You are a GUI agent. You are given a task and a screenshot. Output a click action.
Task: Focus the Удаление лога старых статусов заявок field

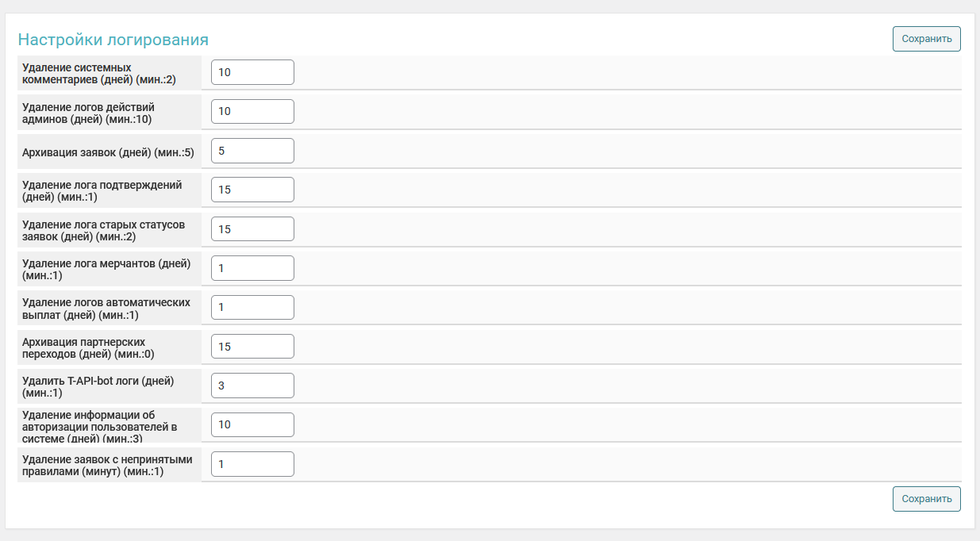[252, 229]
